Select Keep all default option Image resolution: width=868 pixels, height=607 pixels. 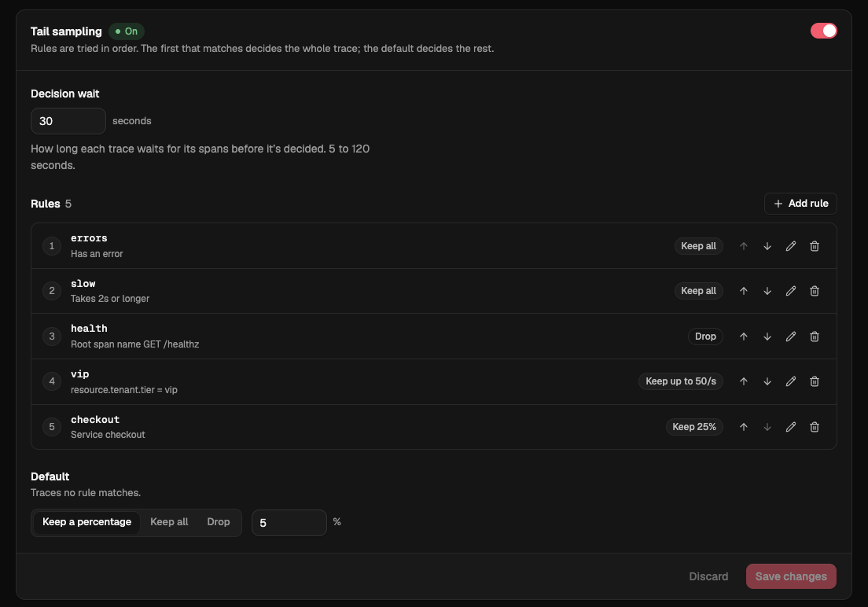(x=169, y=522)
